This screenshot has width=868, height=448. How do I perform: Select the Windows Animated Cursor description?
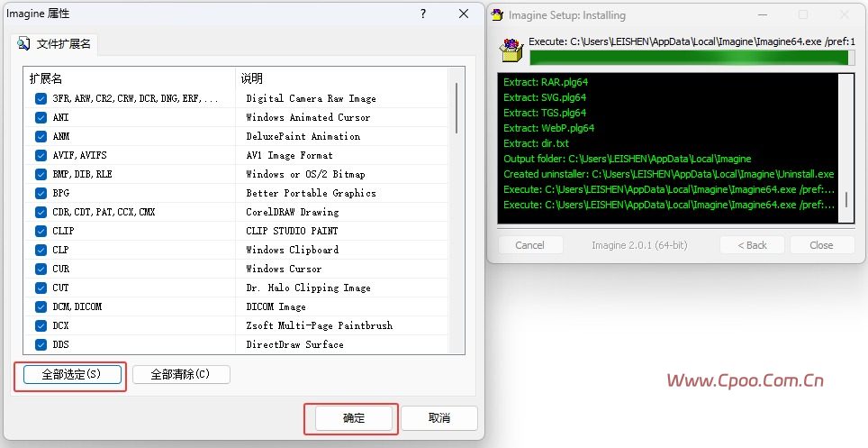click(x=308, y=117)
